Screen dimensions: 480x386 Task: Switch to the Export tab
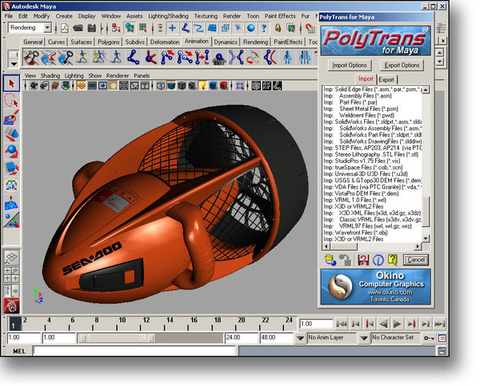coord(386,80)
